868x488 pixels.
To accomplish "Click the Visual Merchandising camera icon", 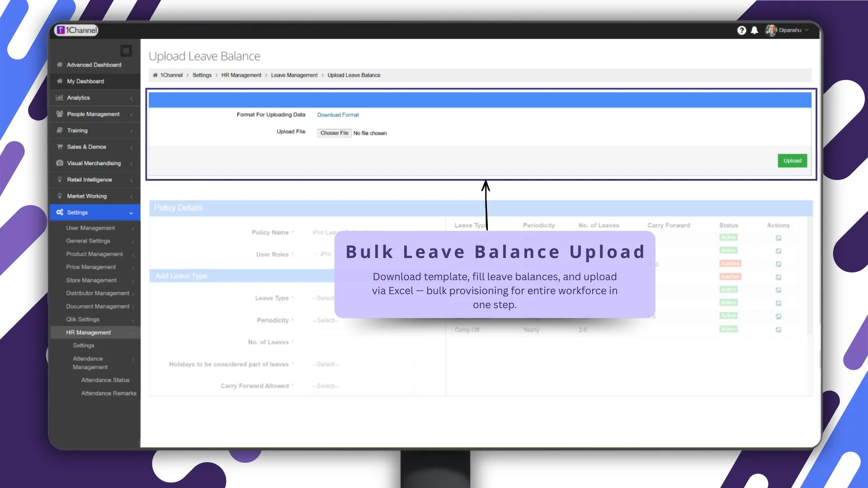I will click(60, 163).
